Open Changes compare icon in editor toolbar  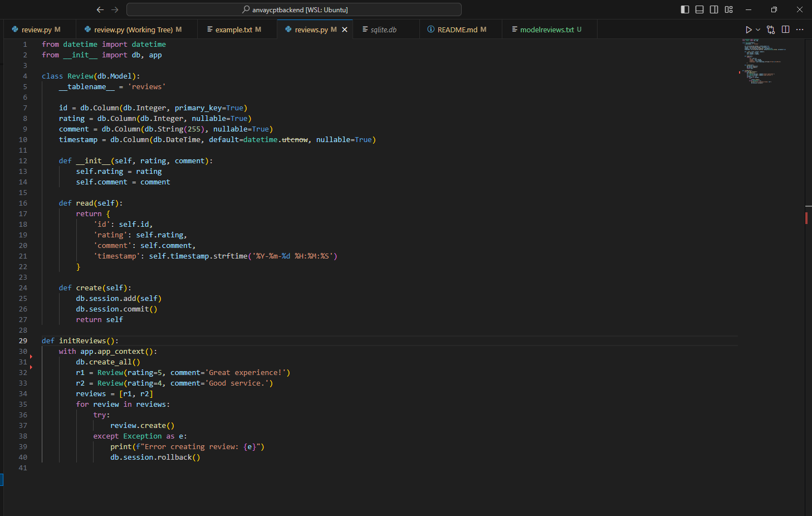tap(771, 30)
